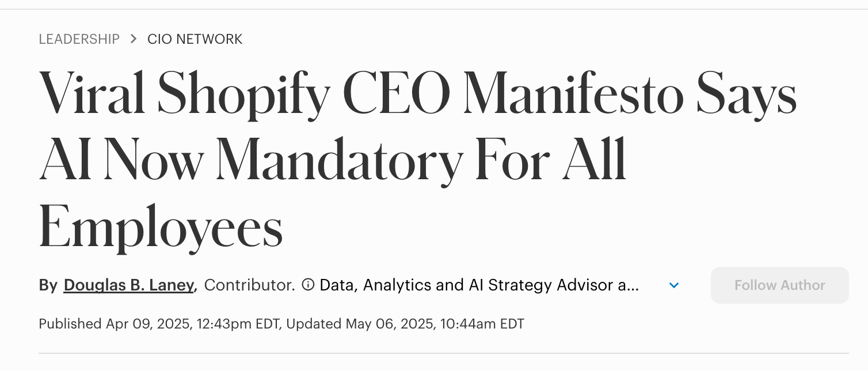The width and height of the screenshot is (868, 370).
Task: Click the word "By" before the author name
Action: click(48, 285)
